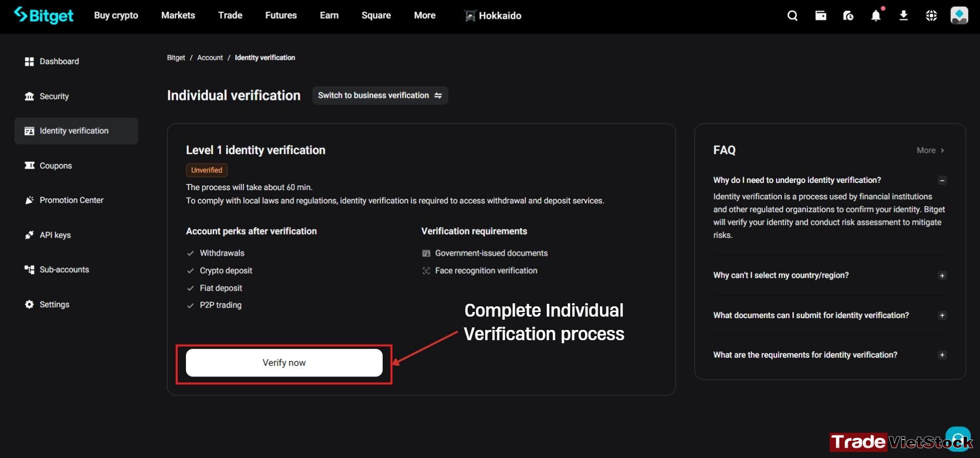Click the Government-issued documents icon

426,253
